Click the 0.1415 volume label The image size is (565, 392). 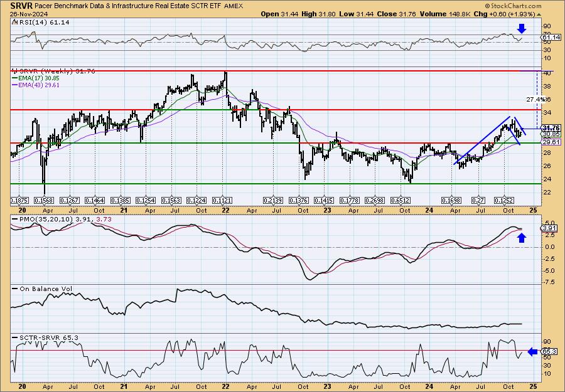click(x=324, y=200)
